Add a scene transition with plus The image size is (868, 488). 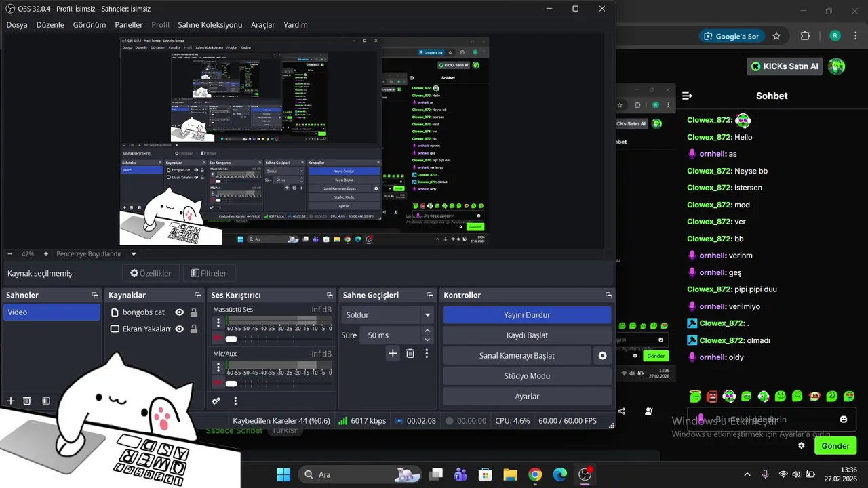[393, 353]
